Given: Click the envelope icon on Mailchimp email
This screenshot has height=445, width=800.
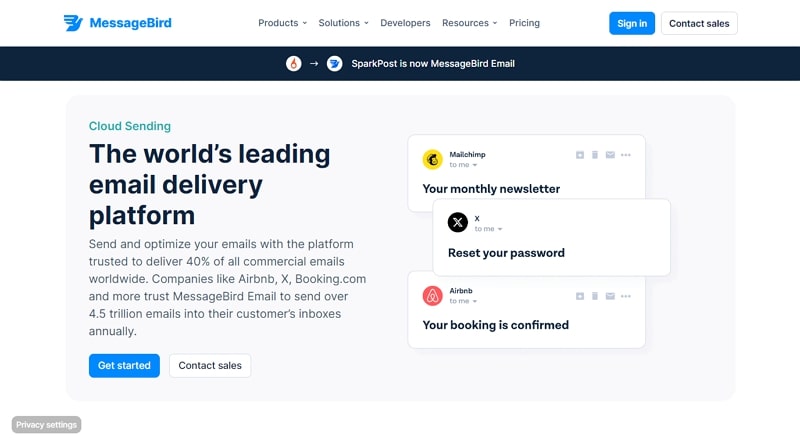Looking at the screenshot, I should tap(610, 155).
